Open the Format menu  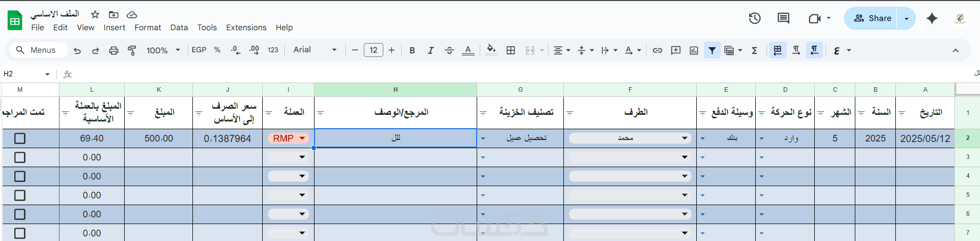pos(148,28)
